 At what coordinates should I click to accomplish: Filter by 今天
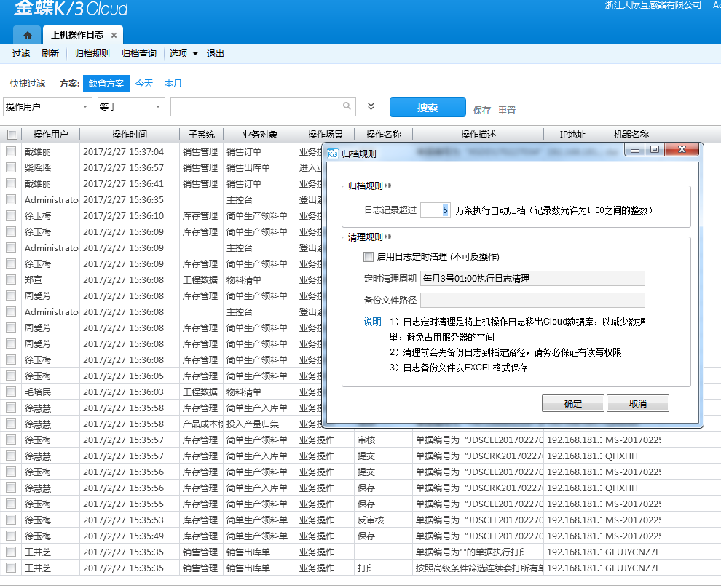pyautogui.click(x=144, y=84)
